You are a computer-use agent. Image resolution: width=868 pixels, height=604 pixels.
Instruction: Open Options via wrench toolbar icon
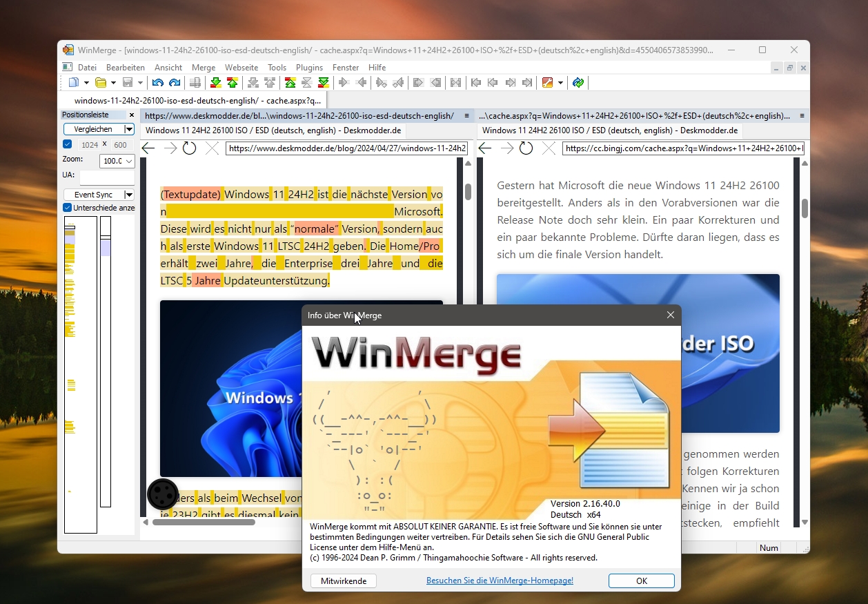point(548,83)
